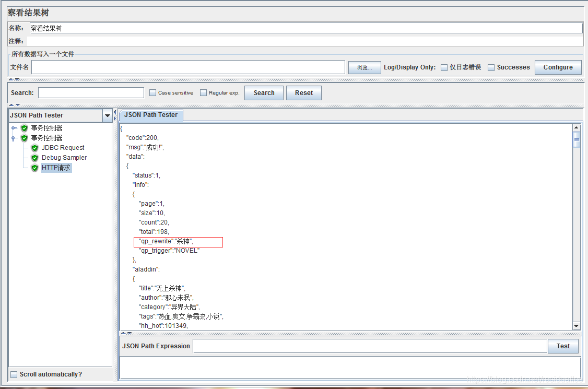
Task: Open the Configure button
Action: pyautogui.click(x=558, y=67)
